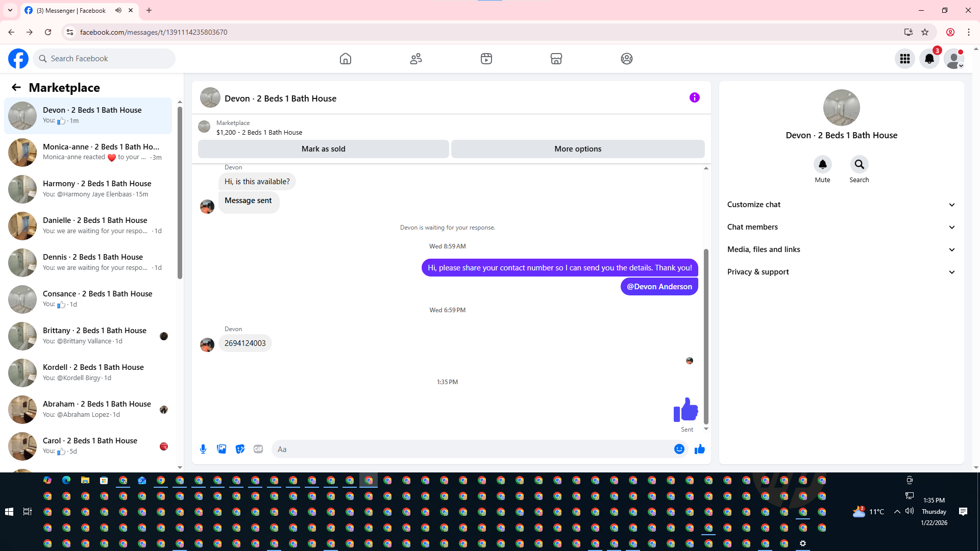Reload the page in Chrome
Viewport: 980px width, 551px height.
[48, 32]
